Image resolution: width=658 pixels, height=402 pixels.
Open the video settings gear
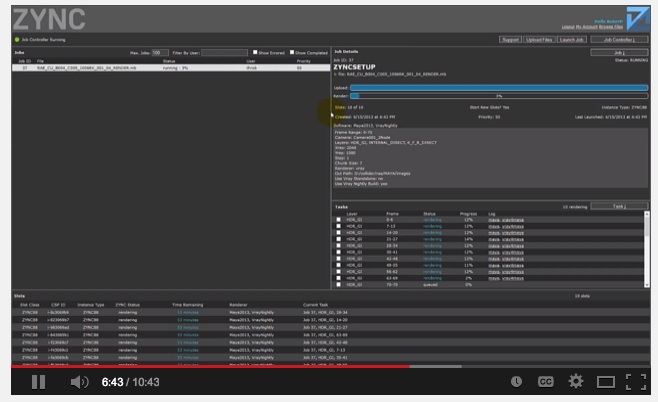576,381
